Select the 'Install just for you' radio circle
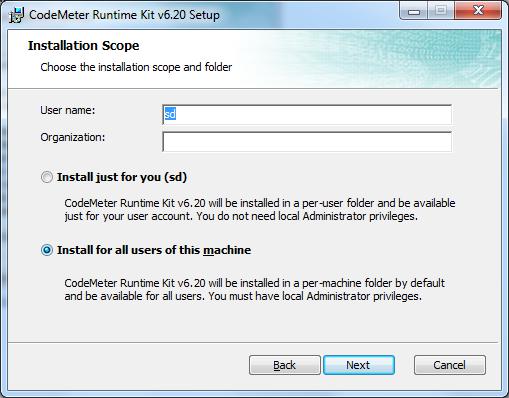509x398 pixels. [x=47, y=177]
